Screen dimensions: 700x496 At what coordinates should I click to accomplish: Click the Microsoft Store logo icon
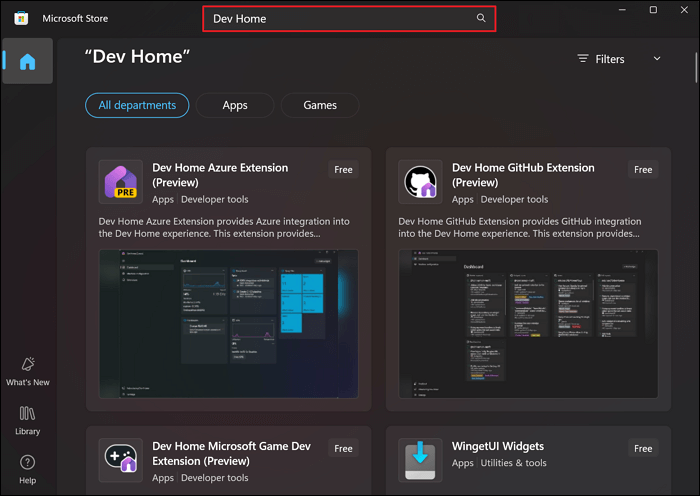click(21, 18)
